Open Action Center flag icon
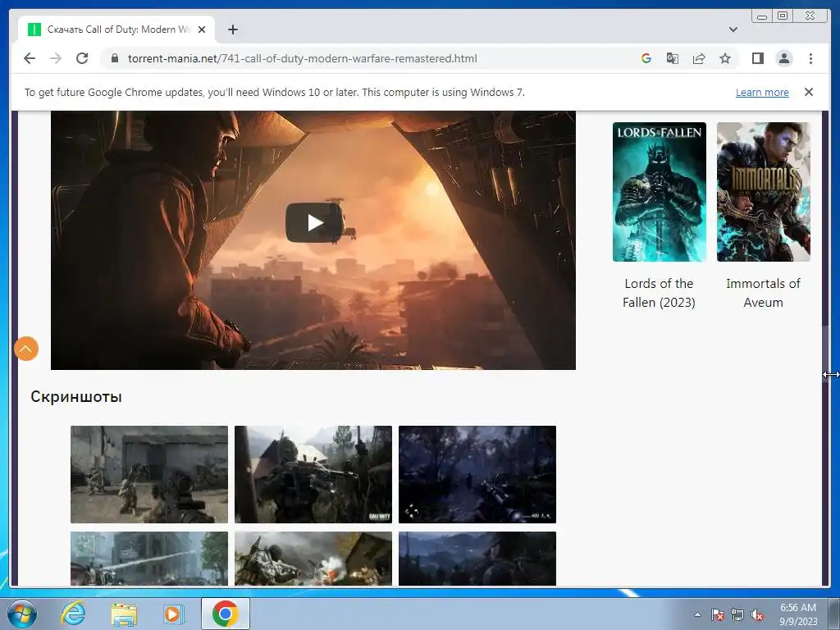Image resolution: width=840 pixels, height=630 pixels. click(x=717, y=614)
